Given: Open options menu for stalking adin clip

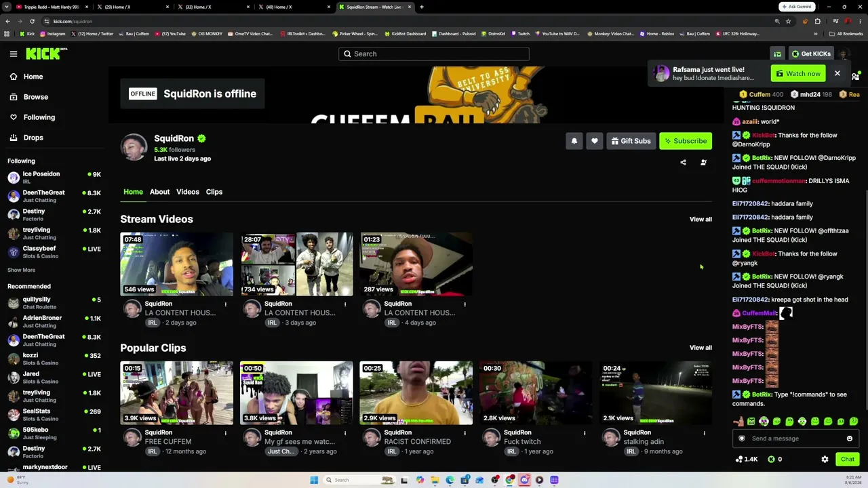Looking at the screenshot, I should pyautogui.click(x=704, y=433).
